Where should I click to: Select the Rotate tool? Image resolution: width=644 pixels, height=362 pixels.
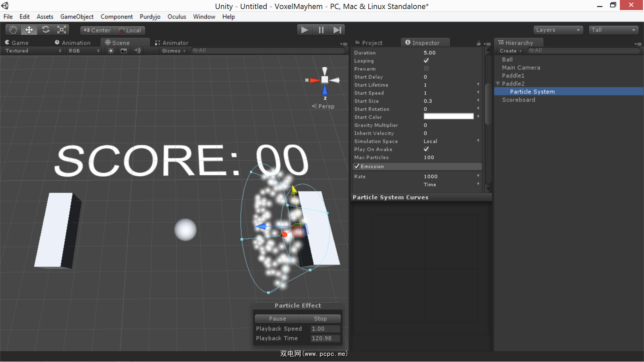click(x=46, y=30)
